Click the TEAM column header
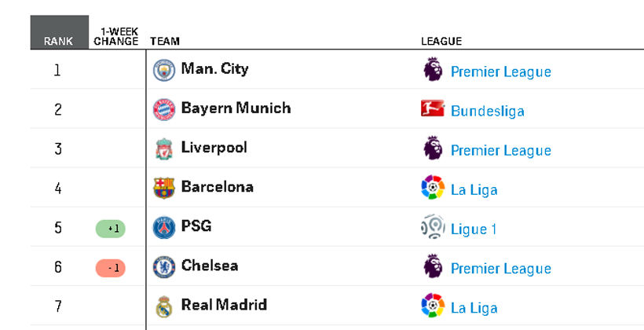Image resolution: width=644 pixels, height=330 pixels. click(165, 41)
